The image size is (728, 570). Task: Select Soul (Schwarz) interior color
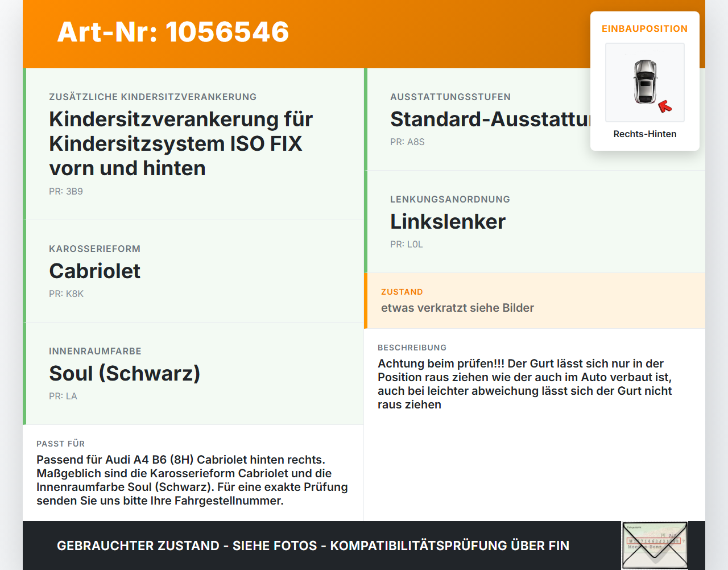pyautogui.click(x=125, y=373)
